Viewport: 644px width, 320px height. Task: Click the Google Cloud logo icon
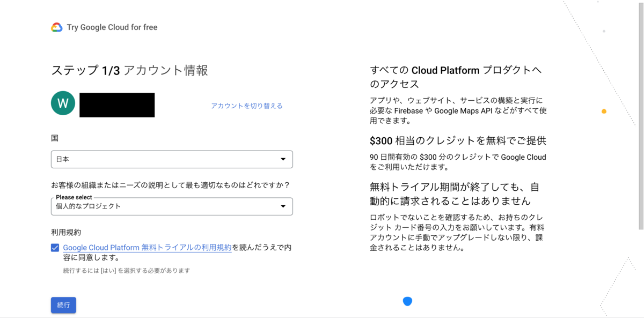57,27
